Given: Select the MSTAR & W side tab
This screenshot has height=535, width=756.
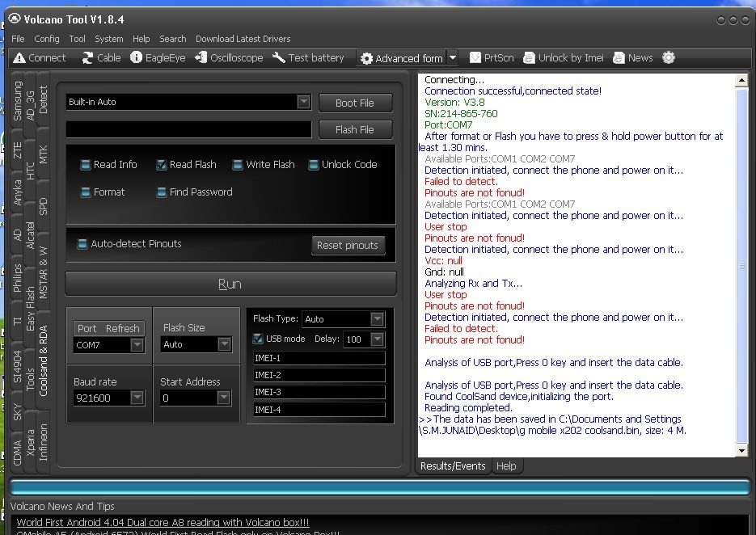Looking at the screenshot, I should (43, 273).
